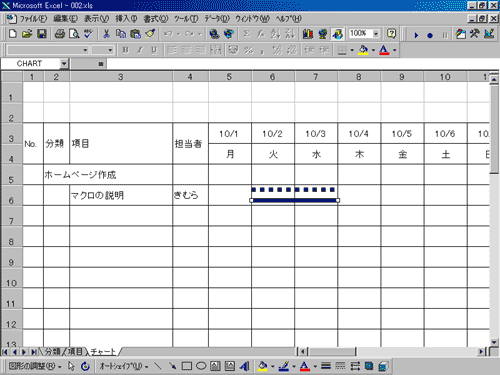Open the 編集(E) menu
The image size is (500, 375).
point(65,19)
